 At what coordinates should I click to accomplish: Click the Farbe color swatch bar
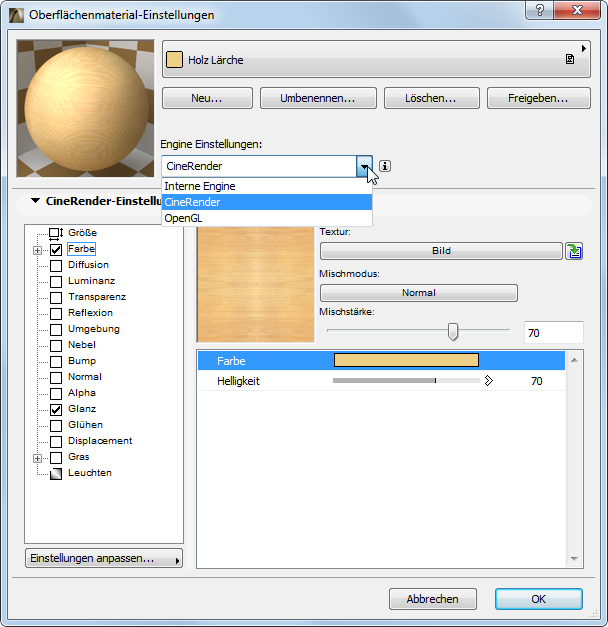406,360
